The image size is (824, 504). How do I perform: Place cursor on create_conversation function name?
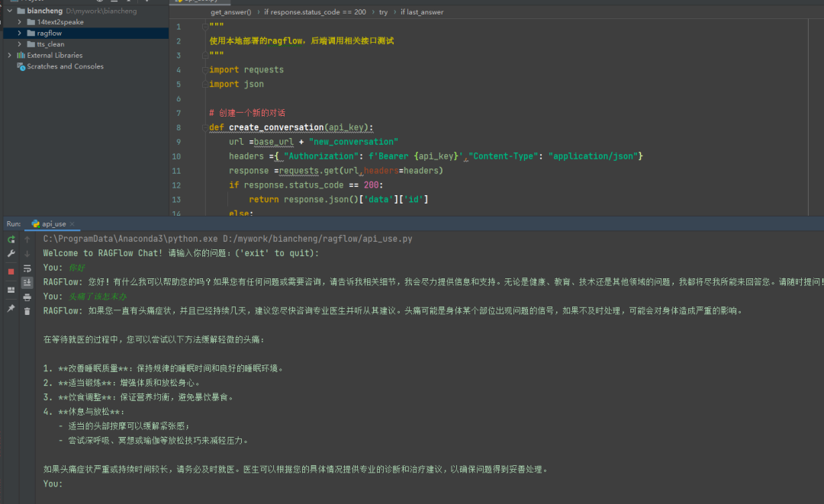click(x=276, y=127)
